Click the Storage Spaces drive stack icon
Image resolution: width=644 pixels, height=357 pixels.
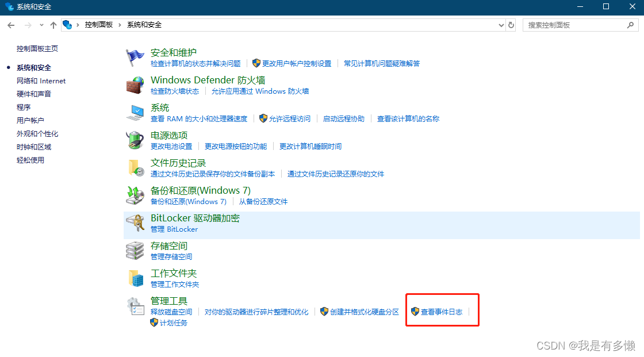click(x=135, y=251)
